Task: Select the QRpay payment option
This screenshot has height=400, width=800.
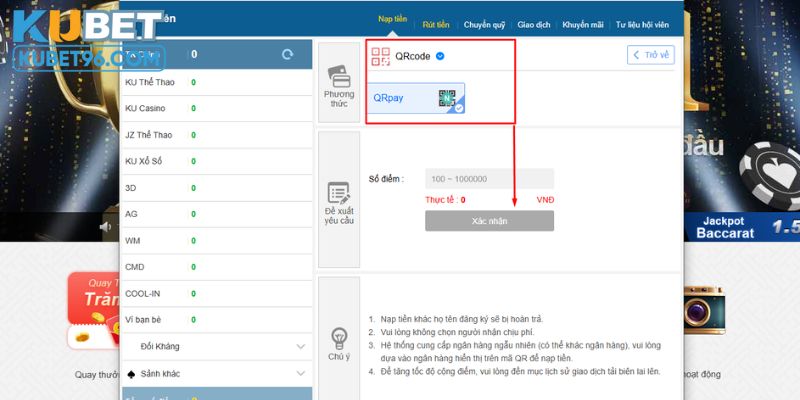Action: (415, 99)
